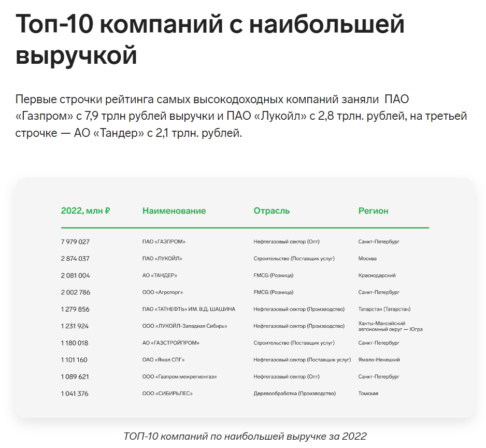Click Агроторг's industry 'FMCG (Розница)'

click(274, 292)
